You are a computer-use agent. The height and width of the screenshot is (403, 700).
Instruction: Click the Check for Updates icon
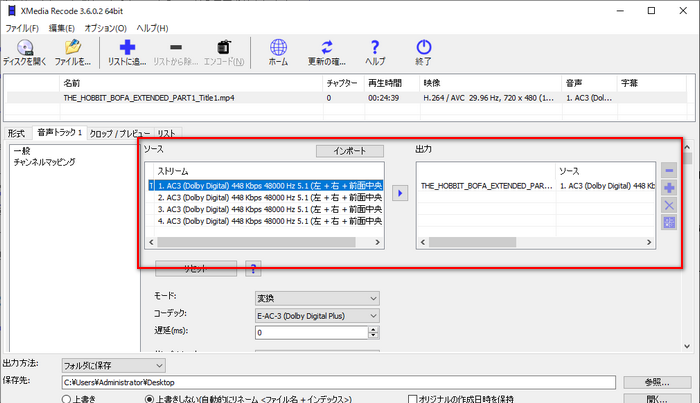(x=327, y=51)
